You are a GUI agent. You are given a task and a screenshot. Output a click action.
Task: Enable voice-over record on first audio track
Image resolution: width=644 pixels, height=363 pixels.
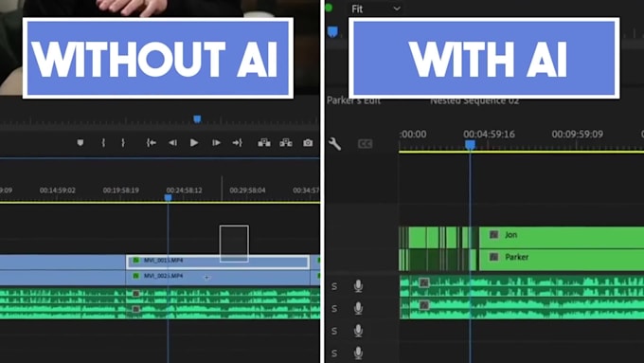pyautogui.click(x=358, y=286)
